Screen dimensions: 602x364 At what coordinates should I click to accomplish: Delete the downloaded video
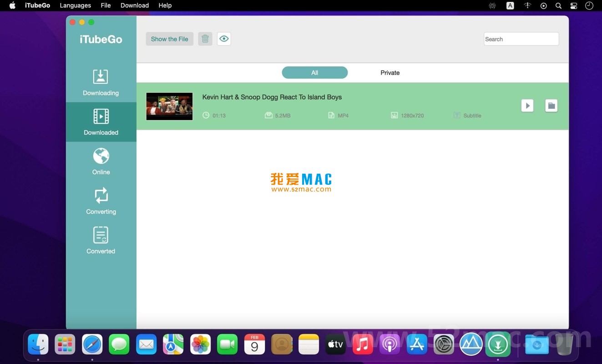coord(205,39)
